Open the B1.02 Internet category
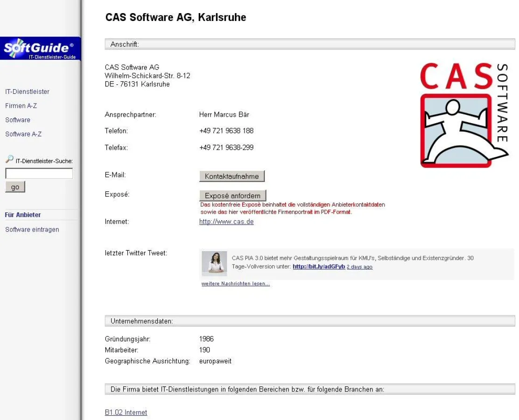519x420 pixels. coord(126,412)
